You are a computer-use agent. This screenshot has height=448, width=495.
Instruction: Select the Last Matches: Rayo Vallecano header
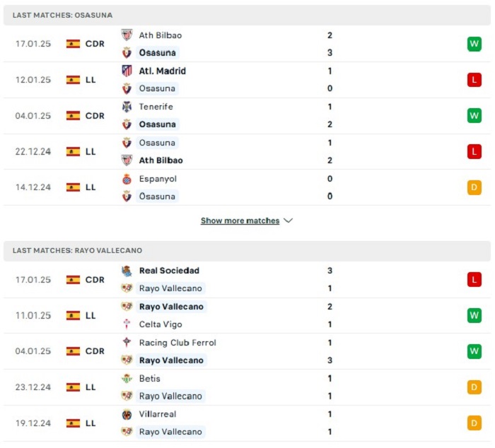tap(247, 251)
